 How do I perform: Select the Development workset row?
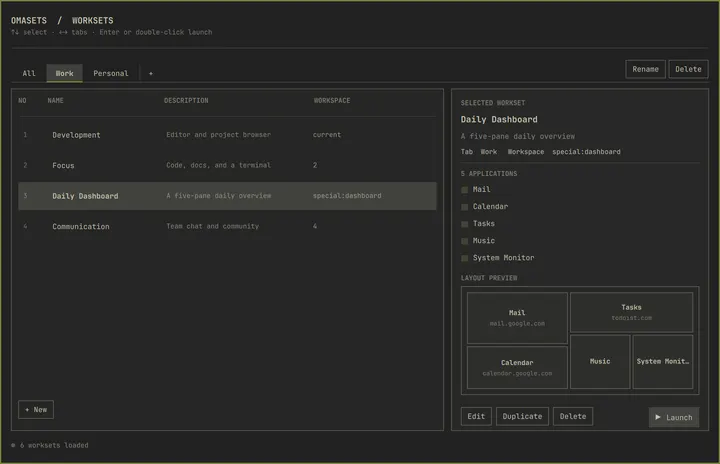pos(227,135)
